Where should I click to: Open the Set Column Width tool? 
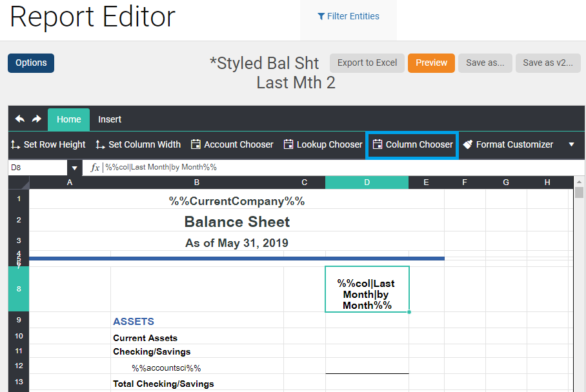pyautogui.click(x=137, y=144)
